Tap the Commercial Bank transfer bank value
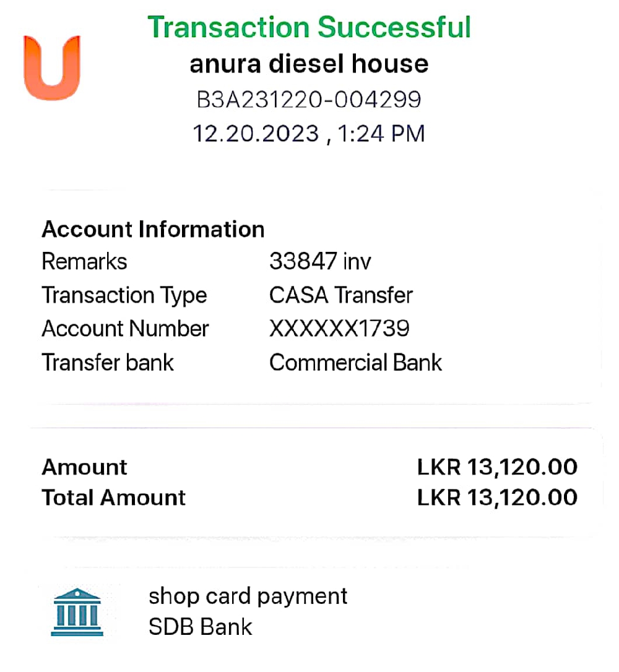The height and width of the screenshot is (672, 619). point(355,363)
